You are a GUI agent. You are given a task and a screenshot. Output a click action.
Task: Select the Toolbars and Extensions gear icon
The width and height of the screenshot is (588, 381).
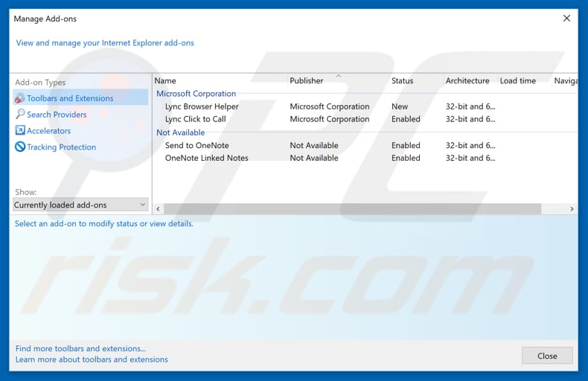click(19, 98)
